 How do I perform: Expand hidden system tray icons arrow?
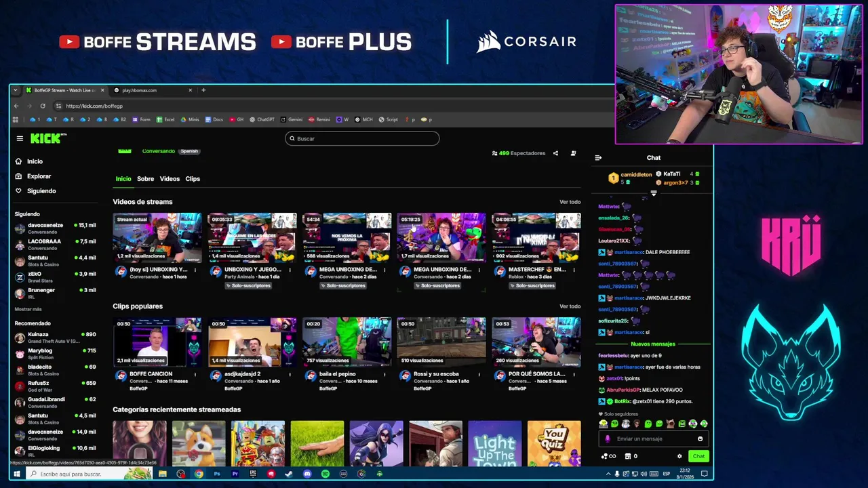pyautogui.click(x=608, y=474)
